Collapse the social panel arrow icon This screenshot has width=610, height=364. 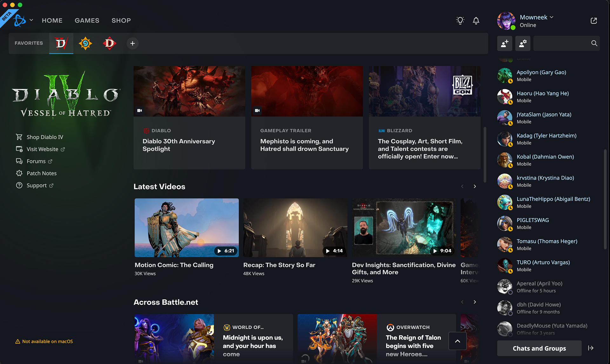pos(591,348)
